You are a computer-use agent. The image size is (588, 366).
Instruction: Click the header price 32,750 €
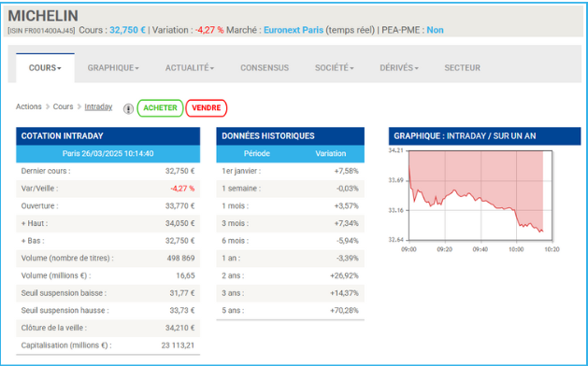pos(127,30)
